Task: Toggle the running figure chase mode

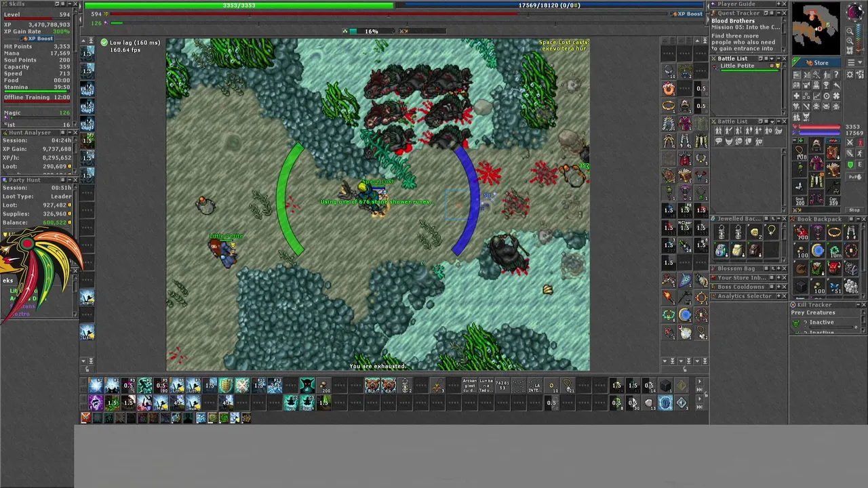Action: pyautogui.click(x=860, y=153)
